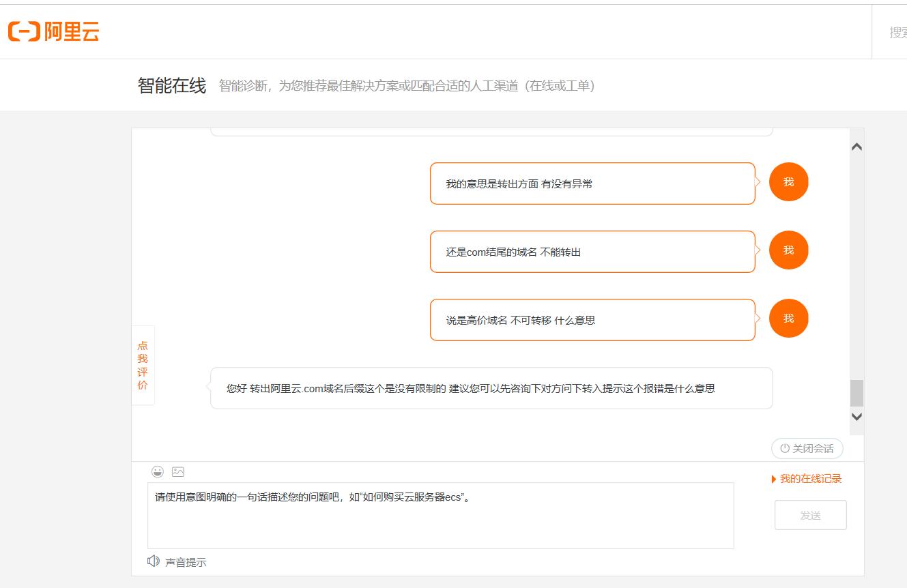
Task: Select the agent reply about .com 域名转出
Action: tap(491, 387)
